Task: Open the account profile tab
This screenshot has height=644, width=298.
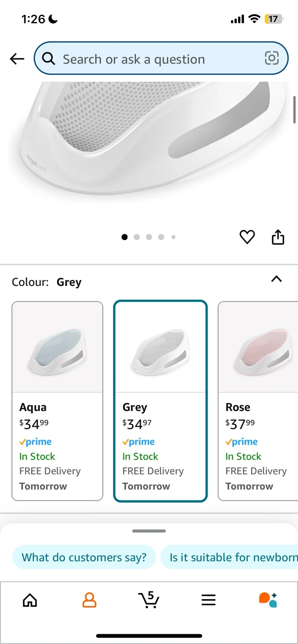Action: click(x=89, y=600)
